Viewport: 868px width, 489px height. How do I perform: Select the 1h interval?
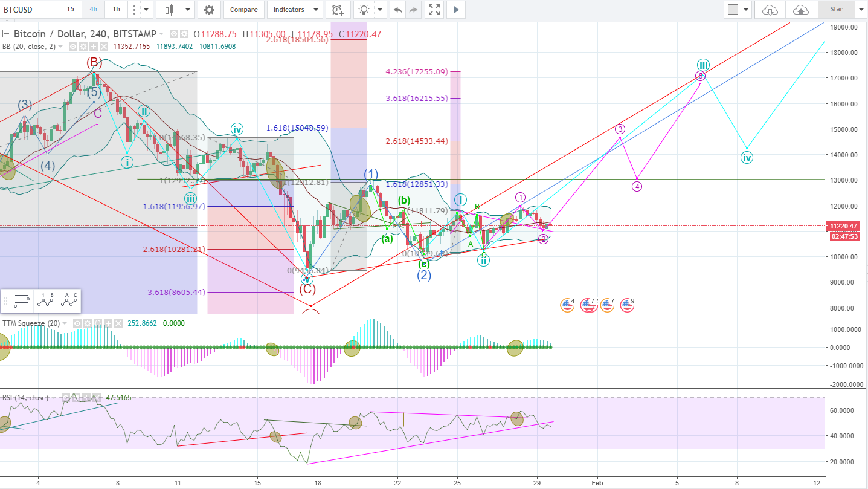point(116,10)
